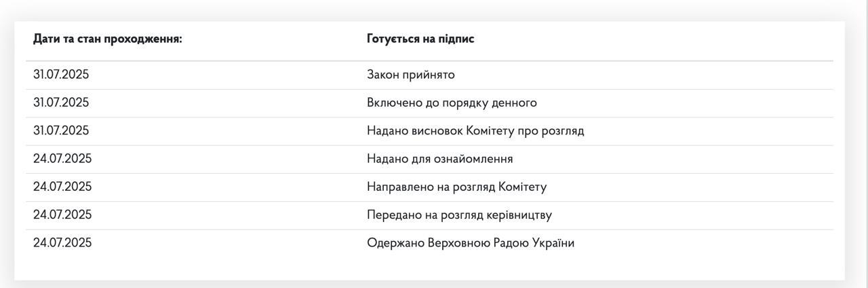Click the date beside "Надано висновок Комітету"
868x288 pixels.
pos(61,130)
